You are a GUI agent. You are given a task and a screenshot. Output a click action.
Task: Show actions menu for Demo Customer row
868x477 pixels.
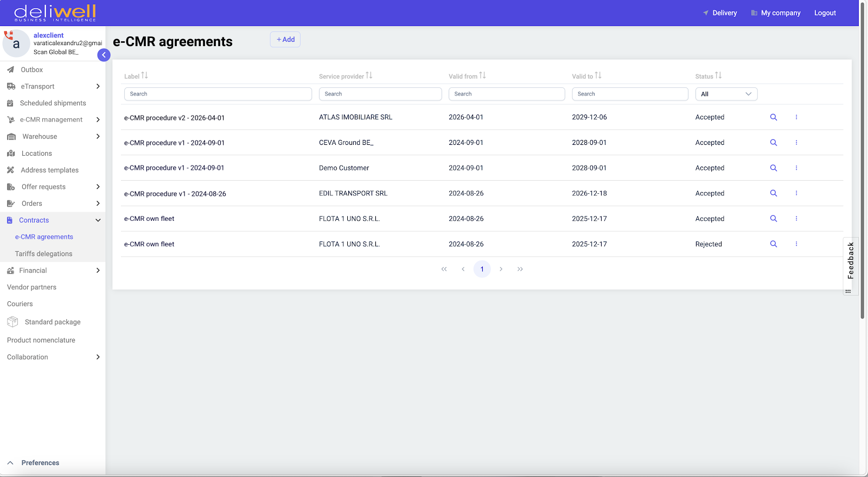click(x=796, y=168)
